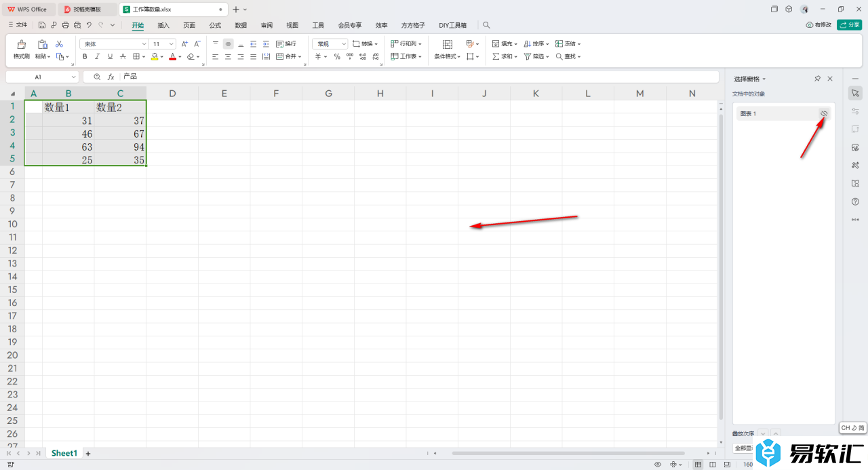
Task: Toggle Strikethrough formatting
Action: (123, 56)
